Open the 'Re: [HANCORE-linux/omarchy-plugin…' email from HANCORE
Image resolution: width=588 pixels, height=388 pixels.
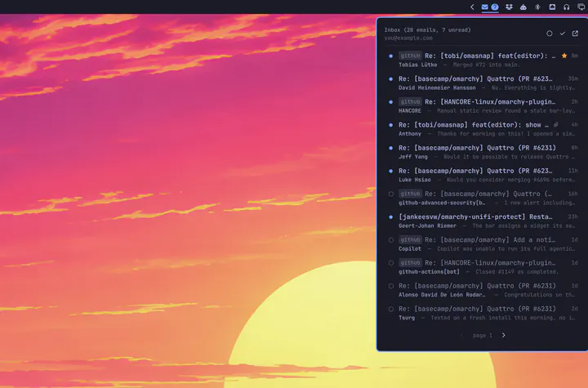[x=490, y=101]
